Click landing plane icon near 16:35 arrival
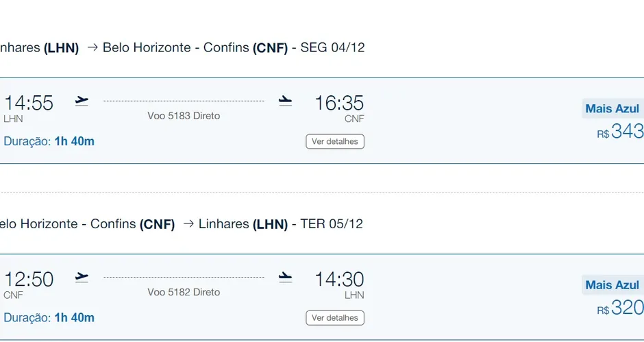Image resolution: width=644 pixels, height=342 pixels. tap(285, 101)
